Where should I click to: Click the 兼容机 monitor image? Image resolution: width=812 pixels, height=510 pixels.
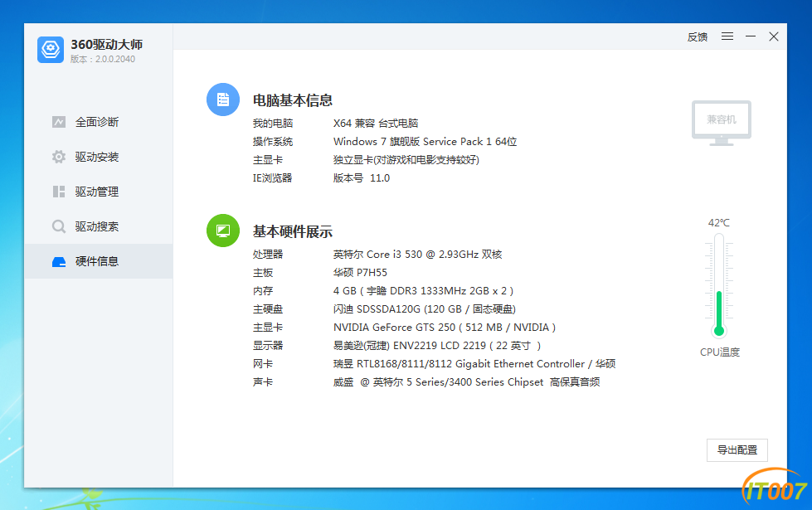tap(722, 124)
